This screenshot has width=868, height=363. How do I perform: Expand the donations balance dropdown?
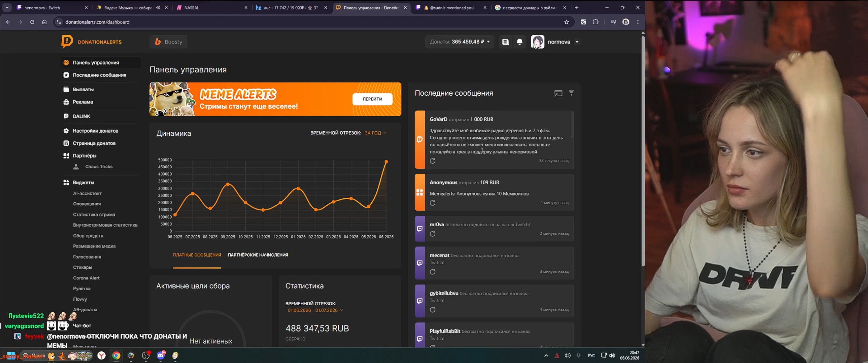(x=460, y=42)
